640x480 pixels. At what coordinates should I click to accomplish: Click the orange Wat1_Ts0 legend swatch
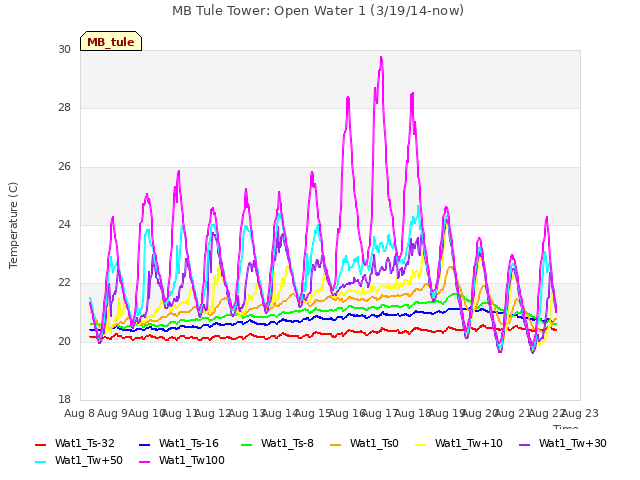(336, 444)
